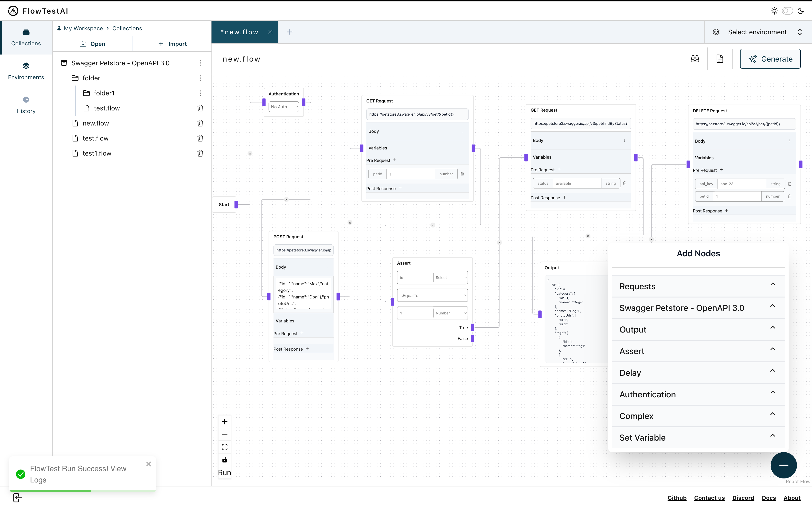This screenshot has width=812, height=509.
Task: Open the Select environment dropdown
Action: coord(758,32)
